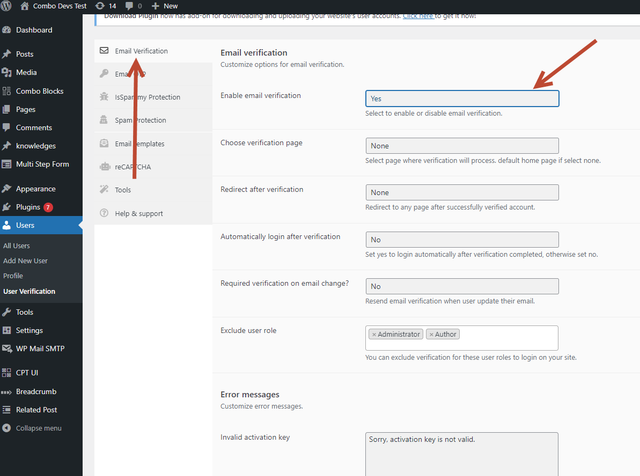The width and height of the screenshot is (640, 476).
Task: Select the IsSpammy Protection tab
Action: click(153, 97)
